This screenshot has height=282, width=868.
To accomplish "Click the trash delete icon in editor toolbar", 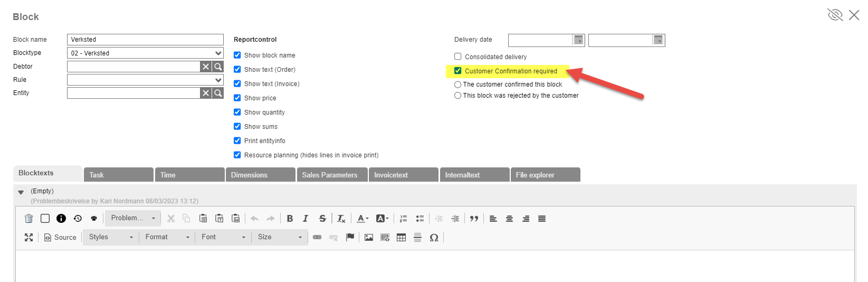I will point(29,219).
